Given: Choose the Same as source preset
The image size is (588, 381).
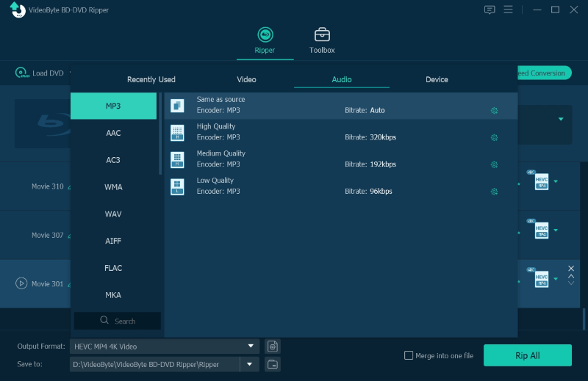Looking at the screenshot, I should click(x=341, y=106).
